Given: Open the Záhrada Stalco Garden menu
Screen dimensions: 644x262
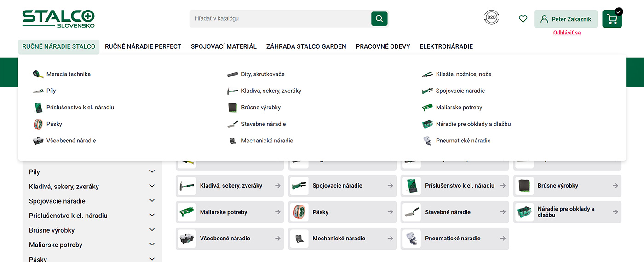Looking at the screenshot, I should 306,46.
